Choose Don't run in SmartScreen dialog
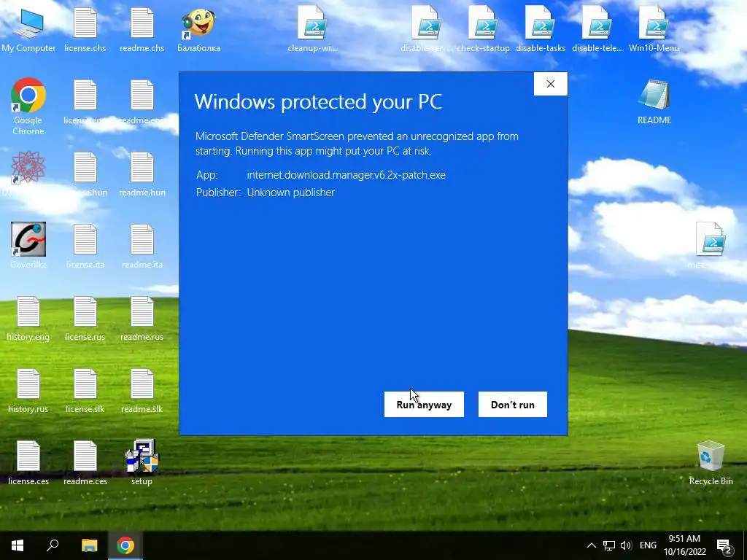This screenshot has height=560, width=747. coord(512,404)
